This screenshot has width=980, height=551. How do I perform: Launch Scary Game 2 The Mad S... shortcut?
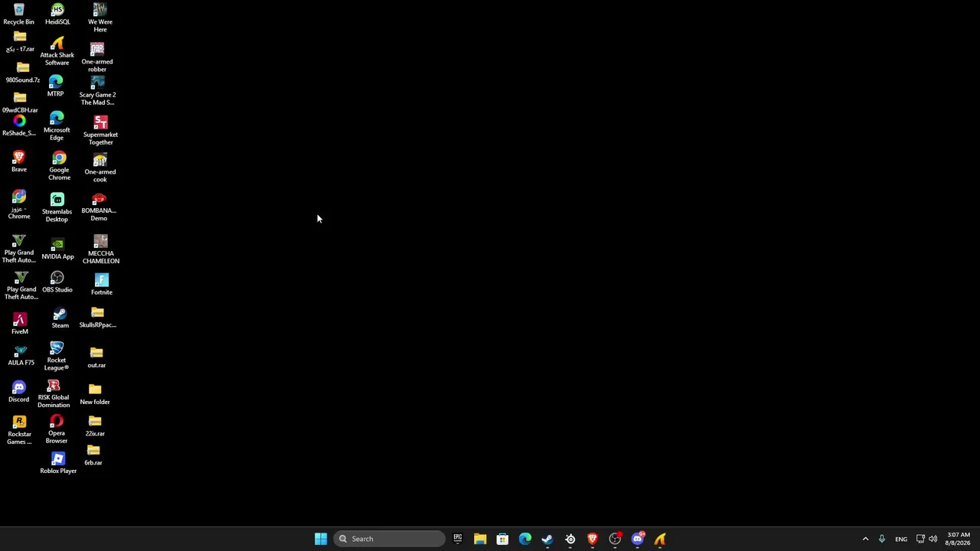tap(97, 91)
